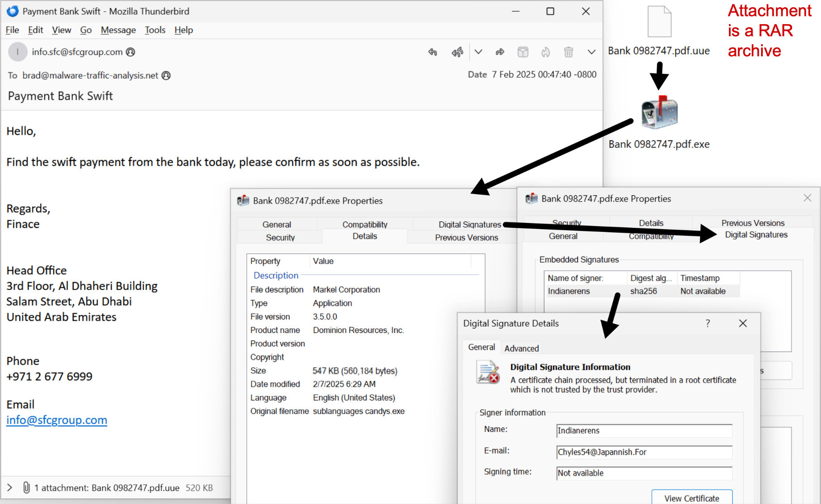This screenshot has width=821, height=504.
Task: Select Digital Signatures tab in right Properties window
Action: (x=756, y=235)
